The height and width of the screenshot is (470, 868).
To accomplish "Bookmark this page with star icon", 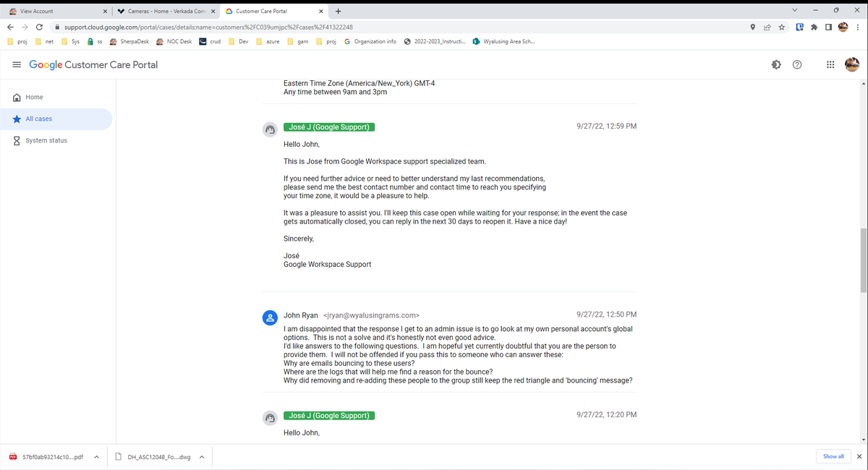I will click(x=782, y=27).
